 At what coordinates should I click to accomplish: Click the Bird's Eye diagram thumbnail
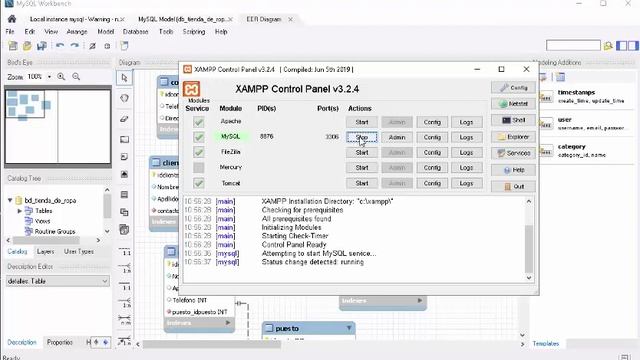point(58,126)
